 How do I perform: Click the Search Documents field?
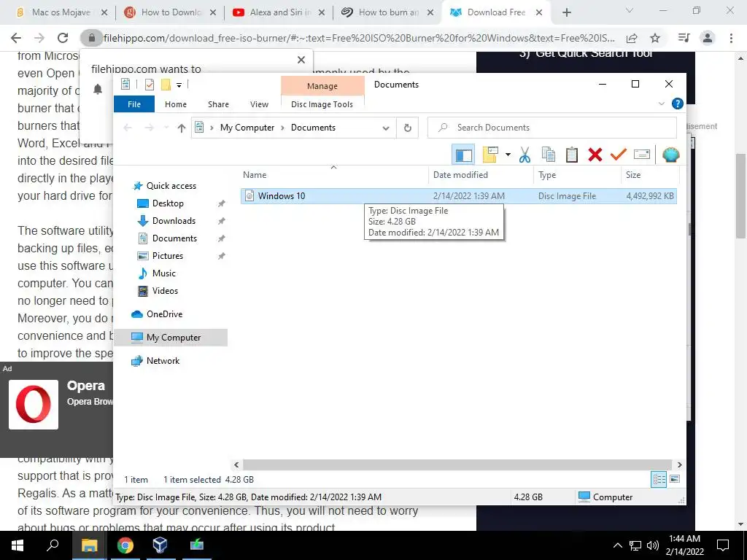551,128
